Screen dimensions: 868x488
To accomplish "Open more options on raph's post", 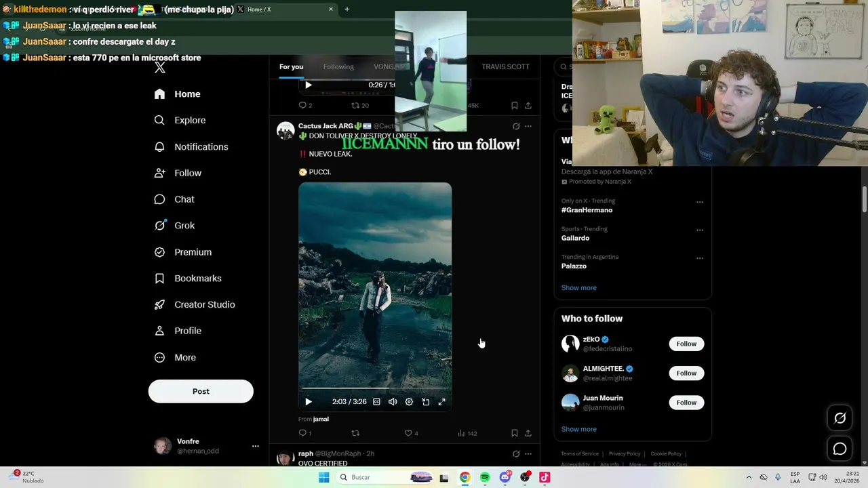I will click(528, 453).
